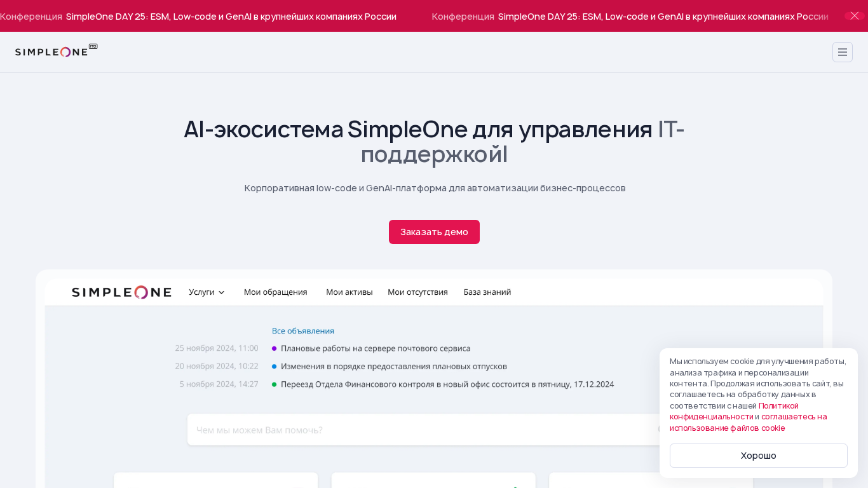Expand the Услуги dropdown in the preview
The width and height of the screenshot is (868, 488).
pos(207,292)
